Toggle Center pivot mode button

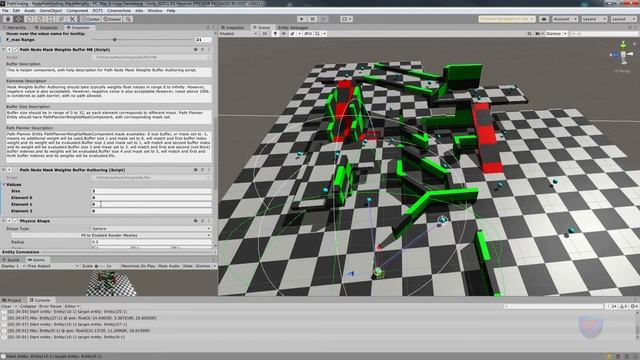[x=91, y=19]
